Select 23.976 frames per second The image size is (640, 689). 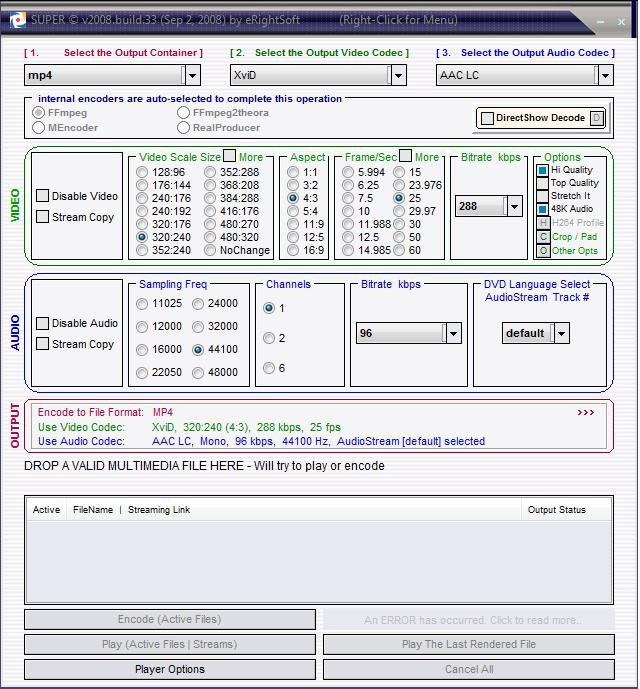[x=399, y=185]
